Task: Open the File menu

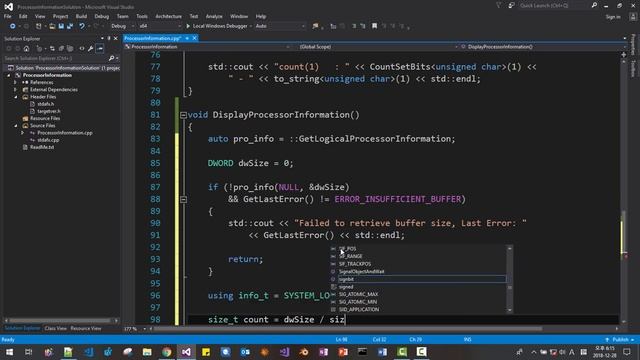Action: point(7,16)
